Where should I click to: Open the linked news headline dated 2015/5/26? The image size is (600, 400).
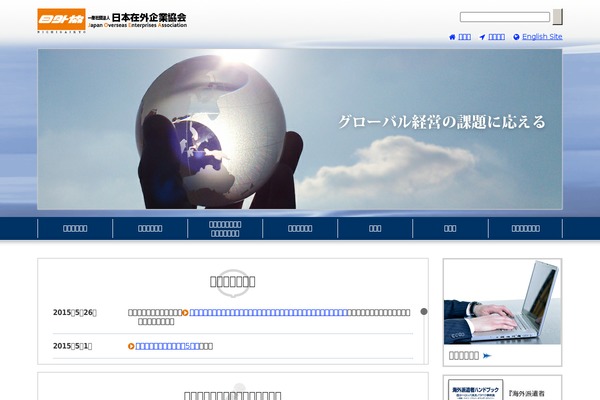pos(268,313)
